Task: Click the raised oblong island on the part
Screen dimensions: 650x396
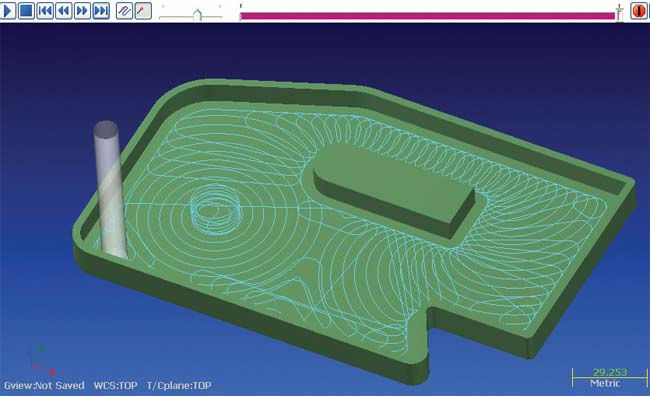Action: (x=393, y=192)
